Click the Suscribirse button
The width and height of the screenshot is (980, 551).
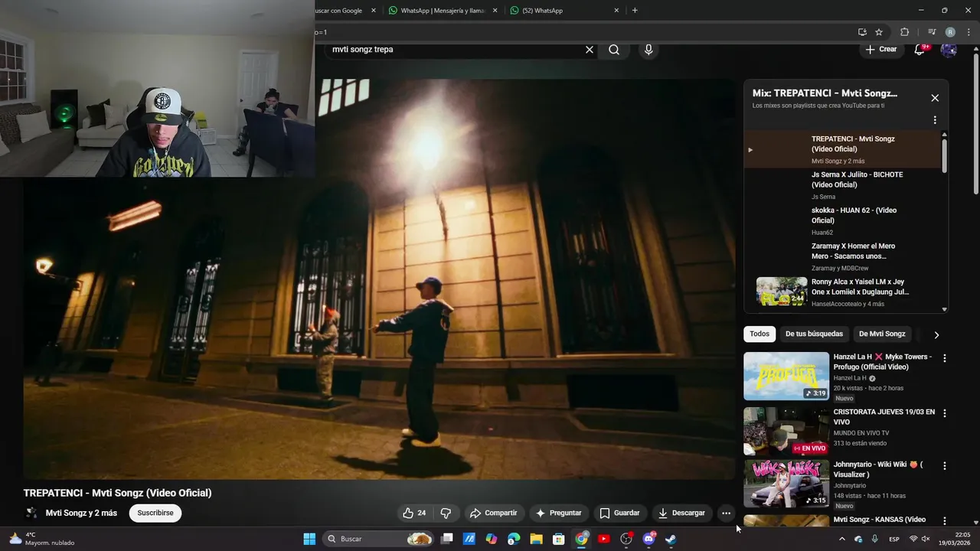(x=155, y=513)
